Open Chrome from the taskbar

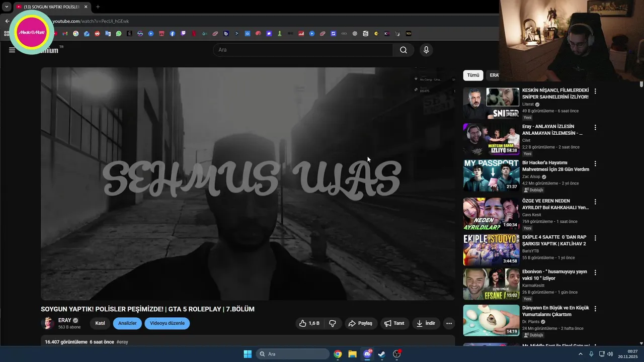[x=338, y=354]
